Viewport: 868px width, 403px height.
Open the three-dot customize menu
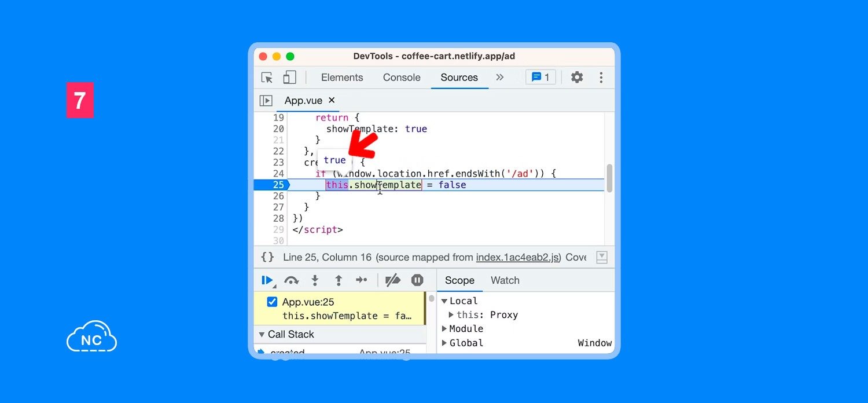click(601, 78)
